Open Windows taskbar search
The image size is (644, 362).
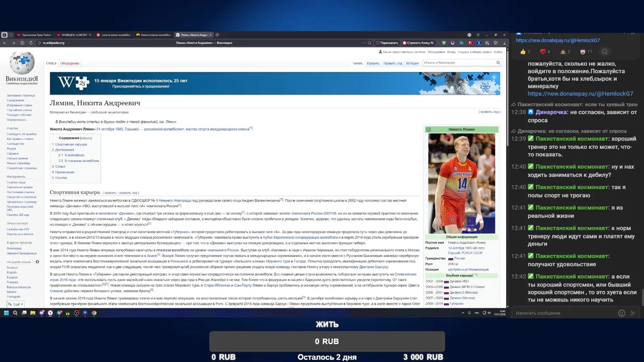point(16,313)
